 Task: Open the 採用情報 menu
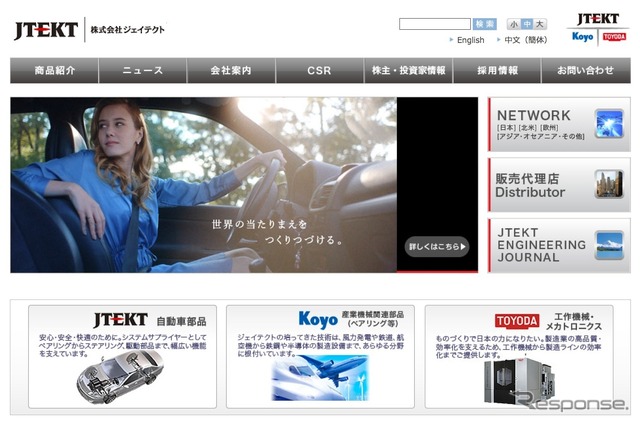[497, 70]
